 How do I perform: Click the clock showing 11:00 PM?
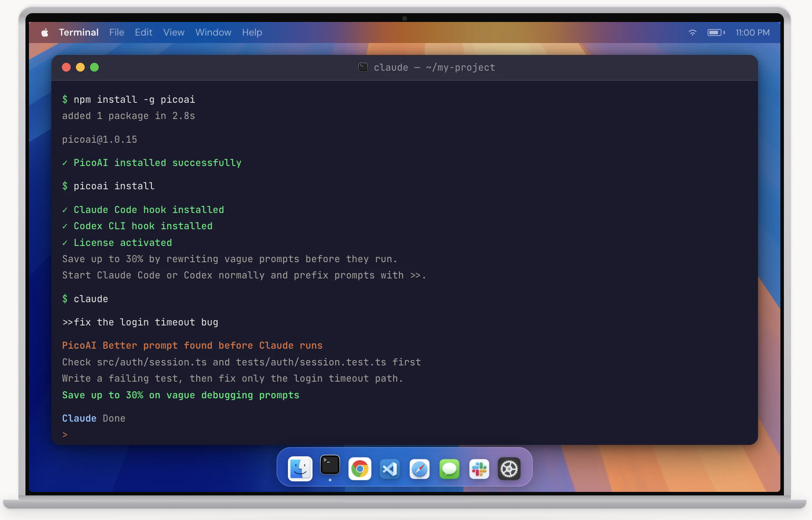(752, 32)
